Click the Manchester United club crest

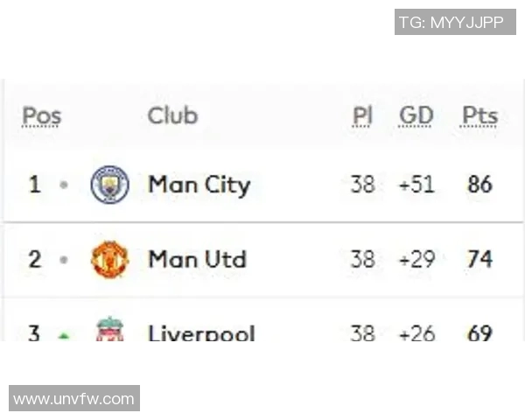pyautogui.click(x=110, y=260)
